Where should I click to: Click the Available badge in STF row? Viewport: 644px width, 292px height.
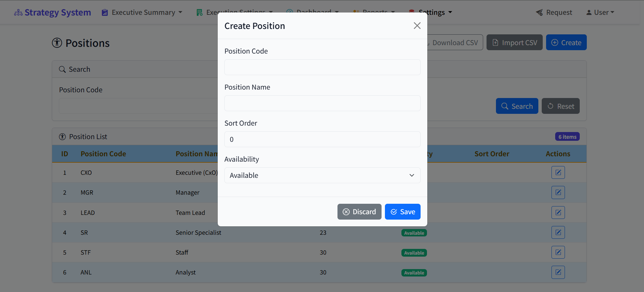coord(414,253)
